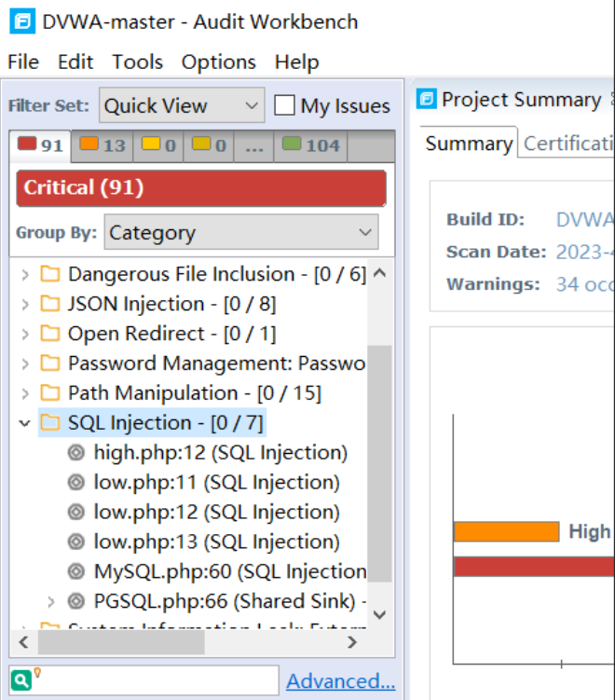The height and width of the screenshot is (700, 615).
Task: Open the File menu
Action: click(x=23, y=62)
